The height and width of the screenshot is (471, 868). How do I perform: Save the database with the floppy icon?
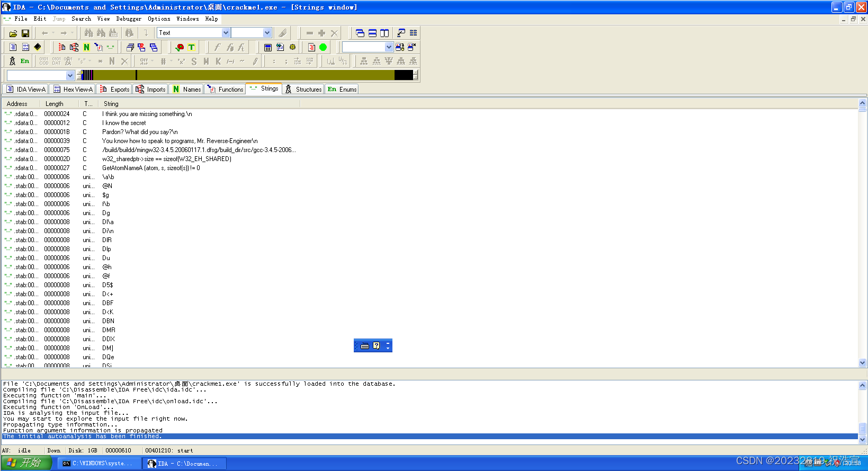[25, 33]
